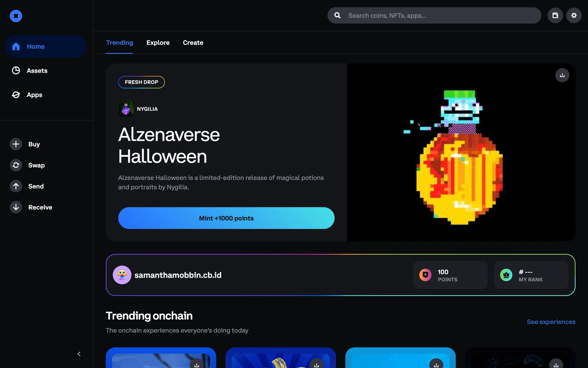Open the My Rank card
The width and height of the screenshot is (588, 368).
(531, 275)
